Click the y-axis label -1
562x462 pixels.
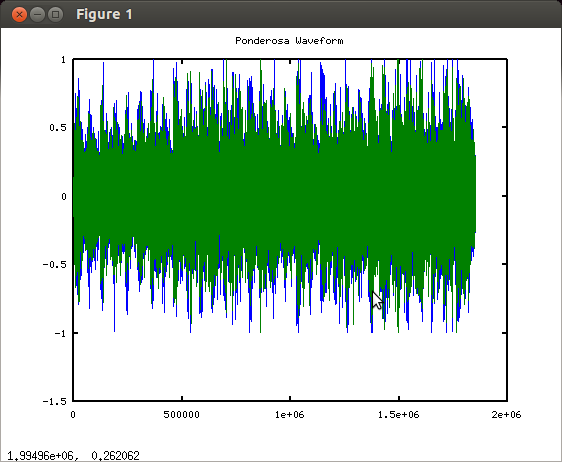[60, 333]
